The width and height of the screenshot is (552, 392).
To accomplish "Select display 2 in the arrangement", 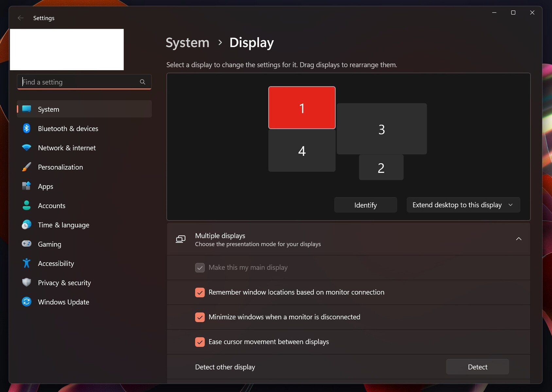I will coord(381,168).
